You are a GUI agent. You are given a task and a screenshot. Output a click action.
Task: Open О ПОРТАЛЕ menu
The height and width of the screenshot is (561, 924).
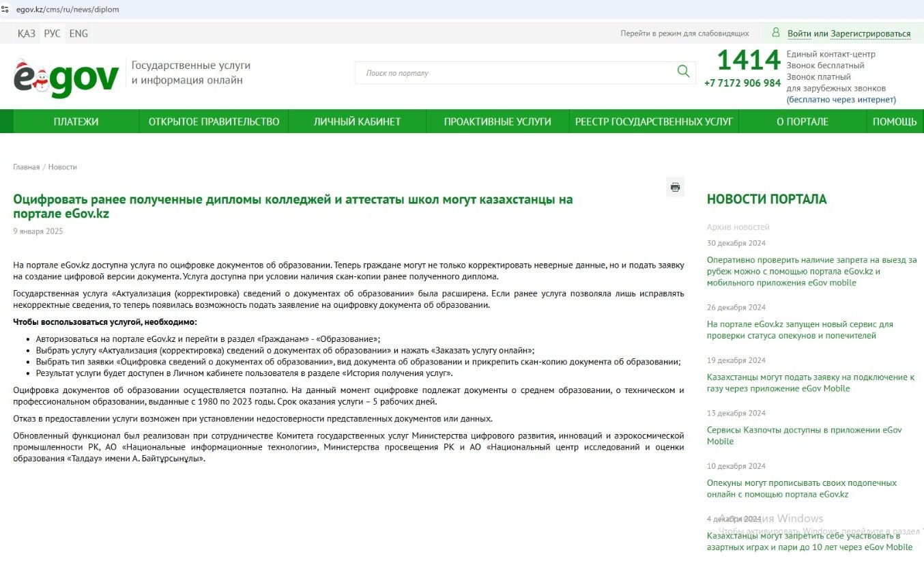(803, 121)
